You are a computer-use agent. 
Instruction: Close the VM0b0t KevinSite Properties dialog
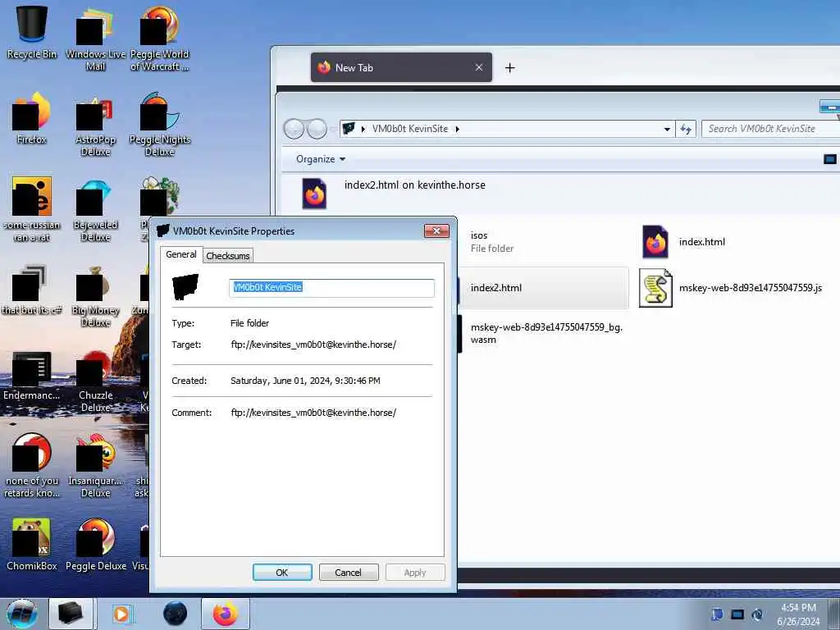tap(436, 231)
